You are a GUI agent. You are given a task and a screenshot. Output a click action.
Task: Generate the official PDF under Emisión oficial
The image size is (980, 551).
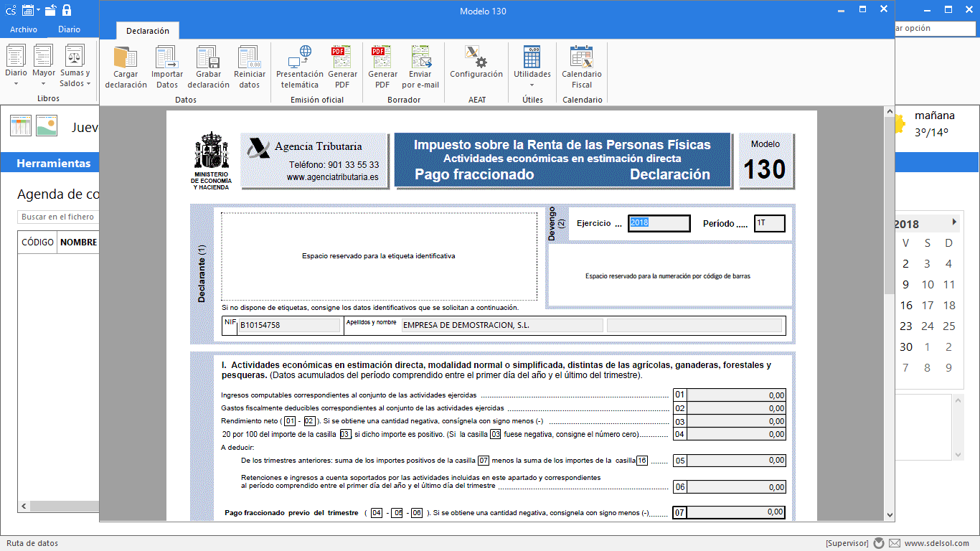[342, 67]
